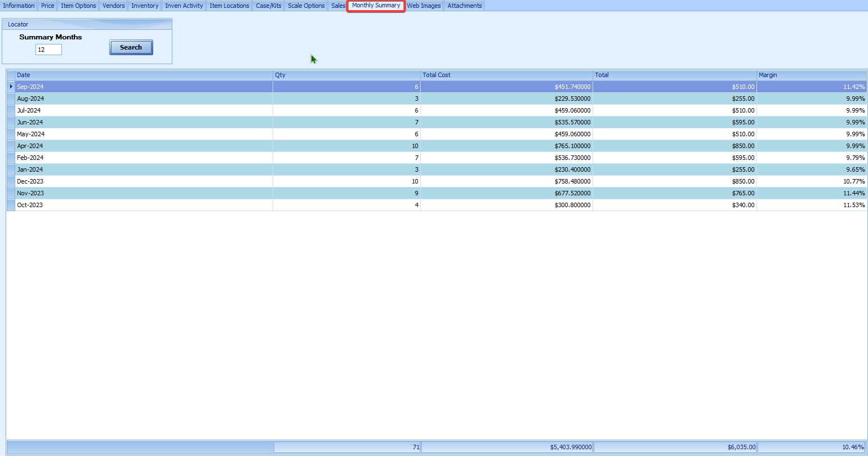
Task: Switch to the Web Images tab
Action: (x=424, y=6)
